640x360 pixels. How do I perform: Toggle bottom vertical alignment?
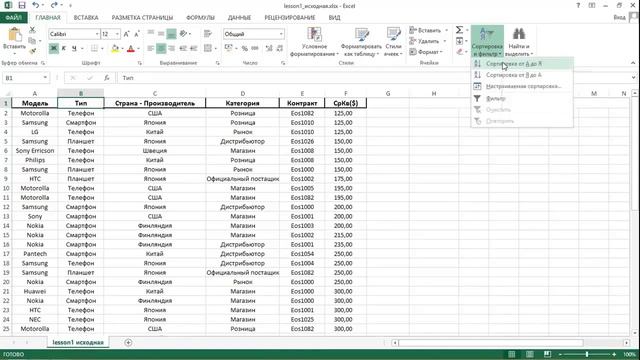[x=171, y=34]
